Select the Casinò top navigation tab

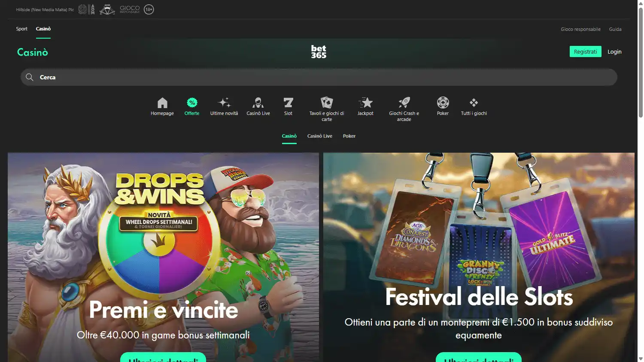(43, 29)
